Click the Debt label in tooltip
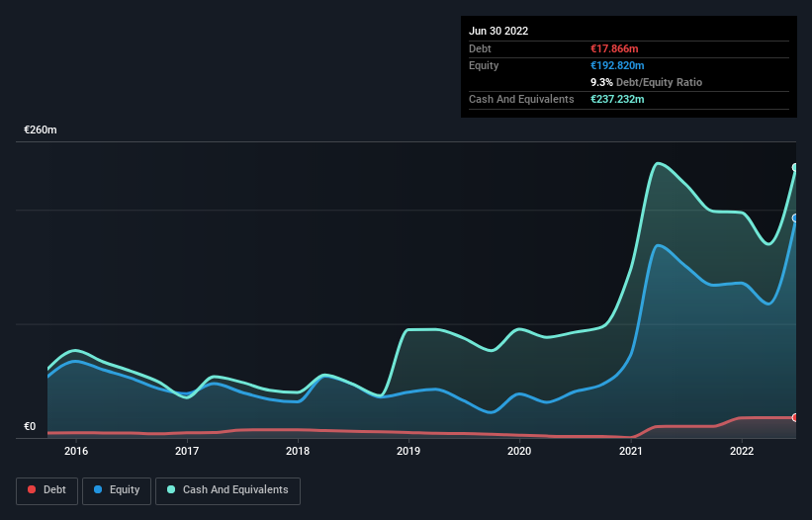 [x=480, y=48]
